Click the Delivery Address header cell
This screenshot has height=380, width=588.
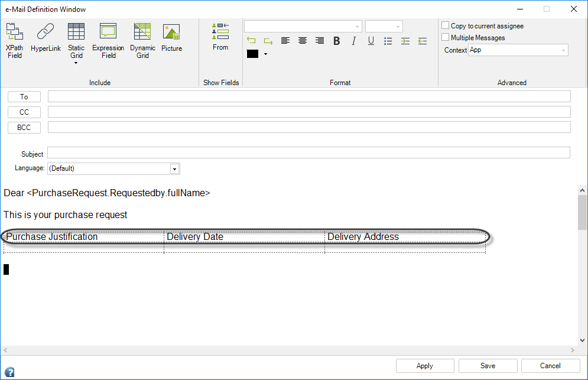point(405,237)
